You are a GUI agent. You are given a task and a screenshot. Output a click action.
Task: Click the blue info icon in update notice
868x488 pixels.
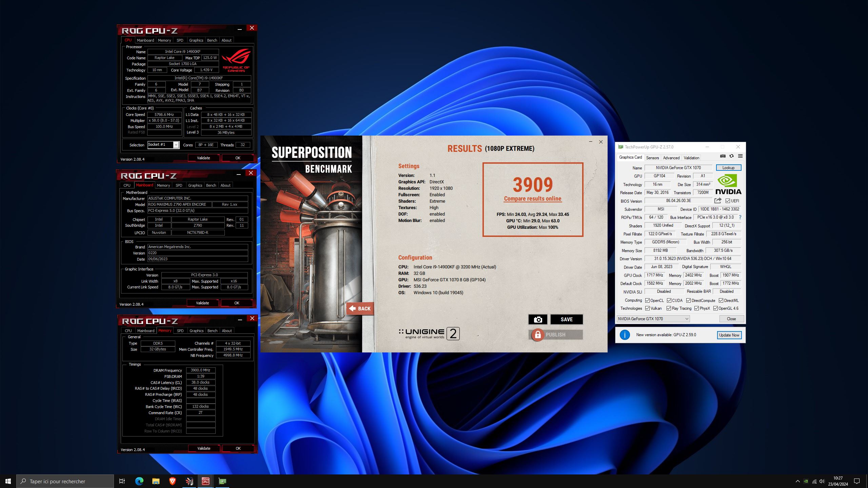point(625,335)
